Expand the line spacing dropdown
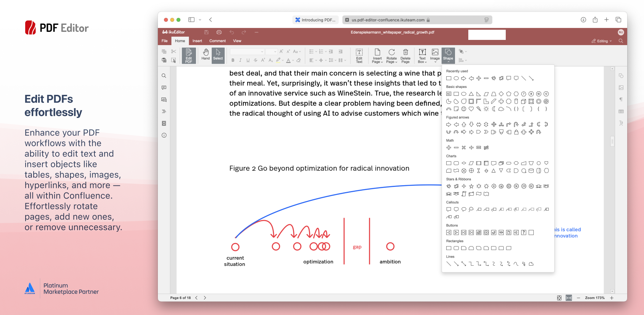644x315 pixels. click(336, 60)
